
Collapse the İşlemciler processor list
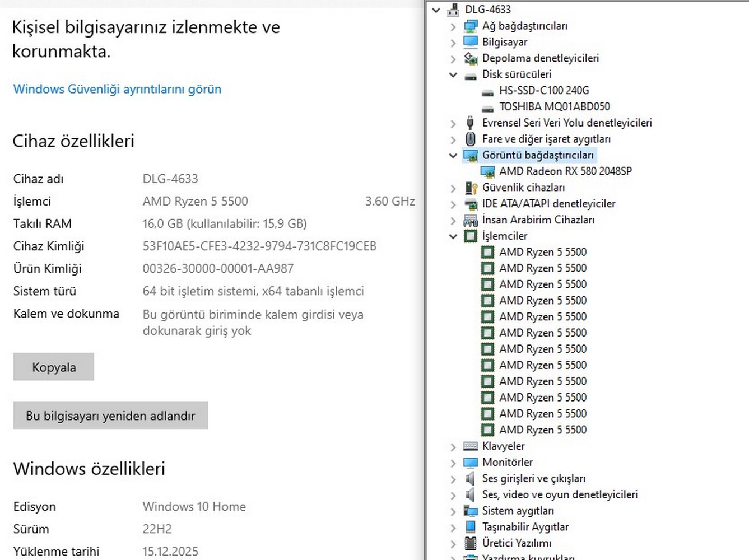453,236
